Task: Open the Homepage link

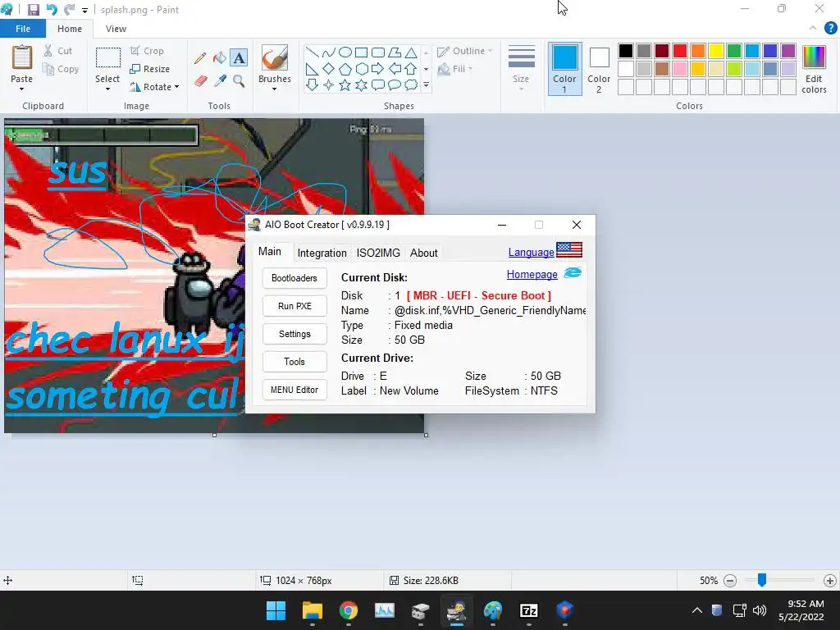Action: point(532,274)
